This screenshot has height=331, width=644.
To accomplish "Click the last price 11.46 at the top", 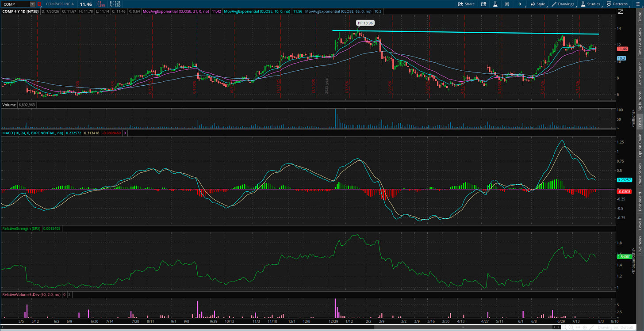I will (x=86, y=4).
